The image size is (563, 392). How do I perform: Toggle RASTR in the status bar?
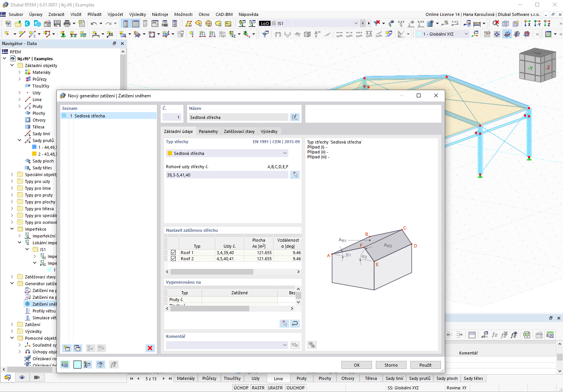(258, 388)
